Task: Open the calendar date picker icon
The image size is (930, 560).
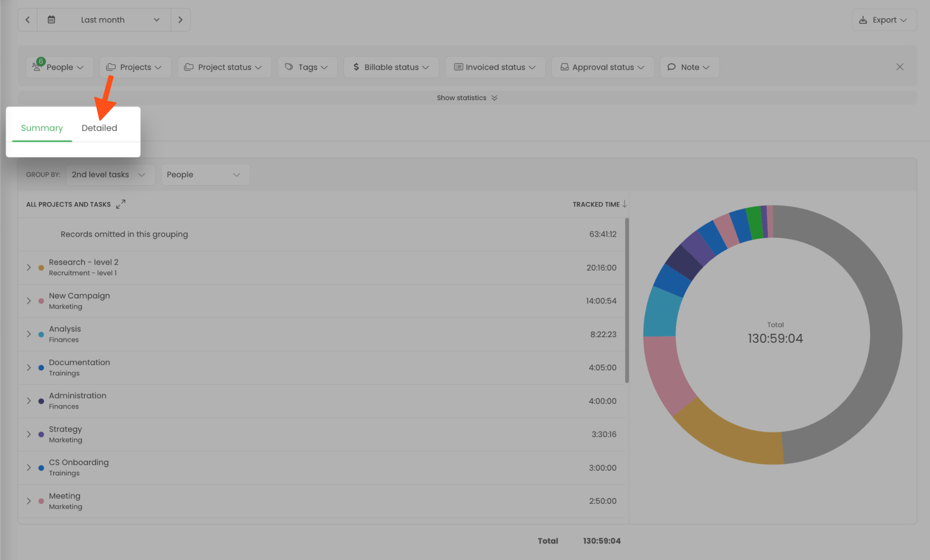Action: point(51,20)
